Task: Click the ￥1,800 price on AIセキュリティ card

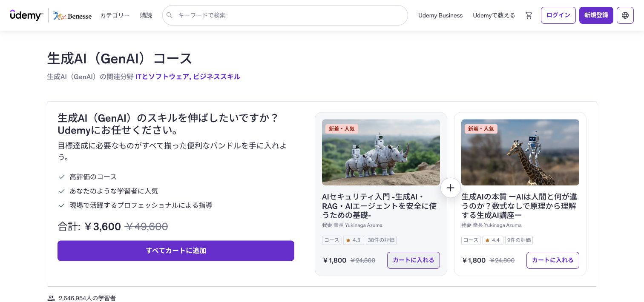Action: point(334,260)
